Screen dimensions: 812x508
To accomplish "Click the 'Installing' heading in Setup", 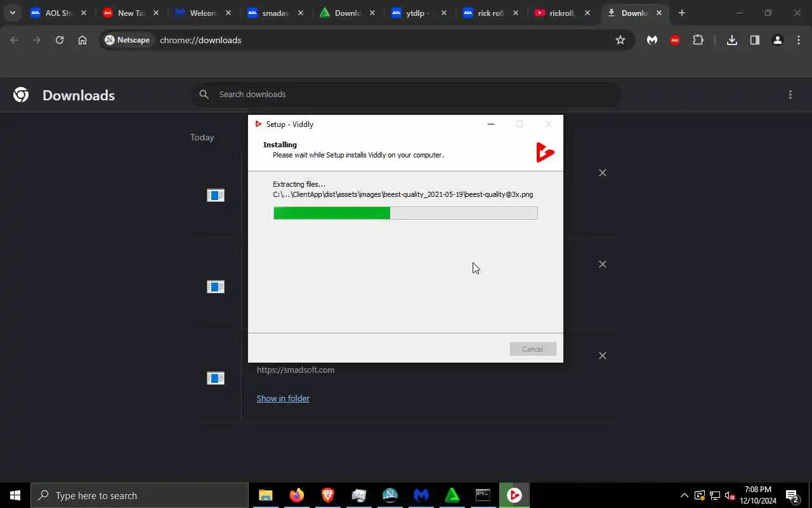I will (x=280, y=145).
